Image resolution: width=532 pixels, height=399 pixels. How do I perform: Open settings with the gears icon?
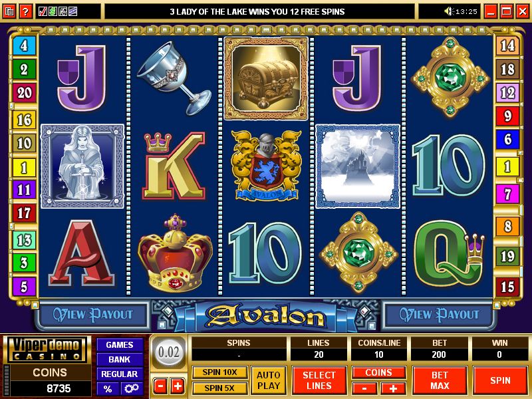click(x=131, y=388)
